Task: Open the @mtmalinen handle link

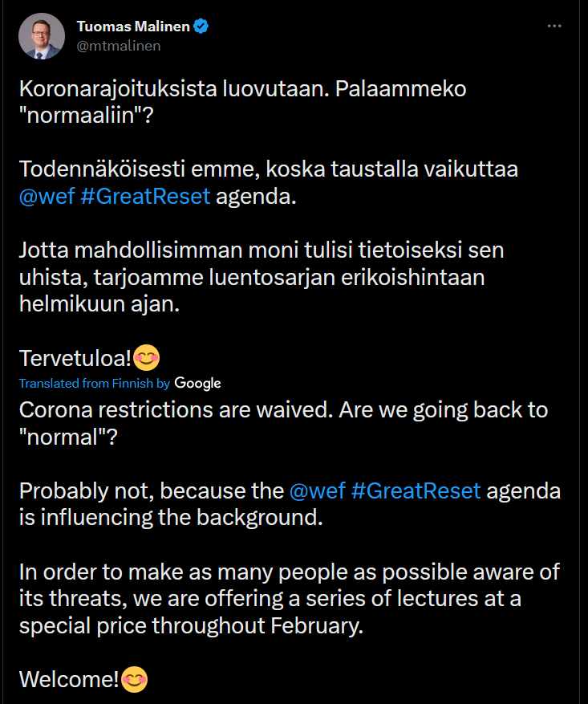Action: (119, 46)
